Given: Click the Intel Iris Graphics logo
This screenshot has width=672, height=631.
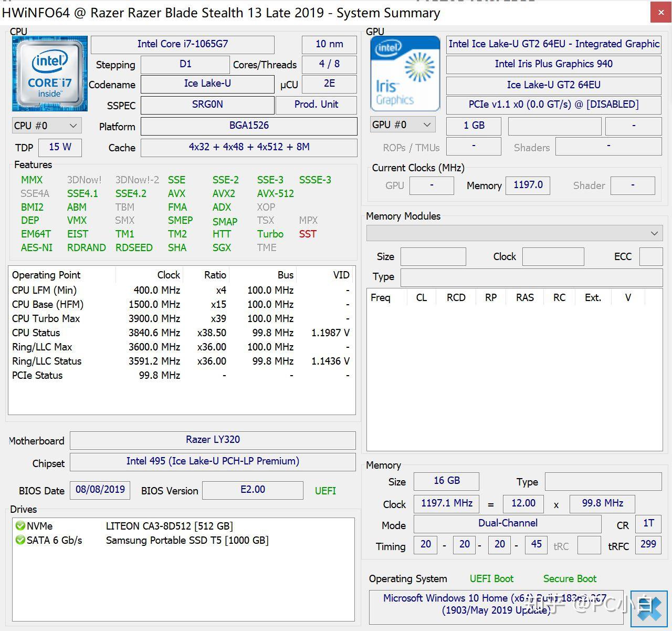Looking at the screenshot, I should point(405,73).
